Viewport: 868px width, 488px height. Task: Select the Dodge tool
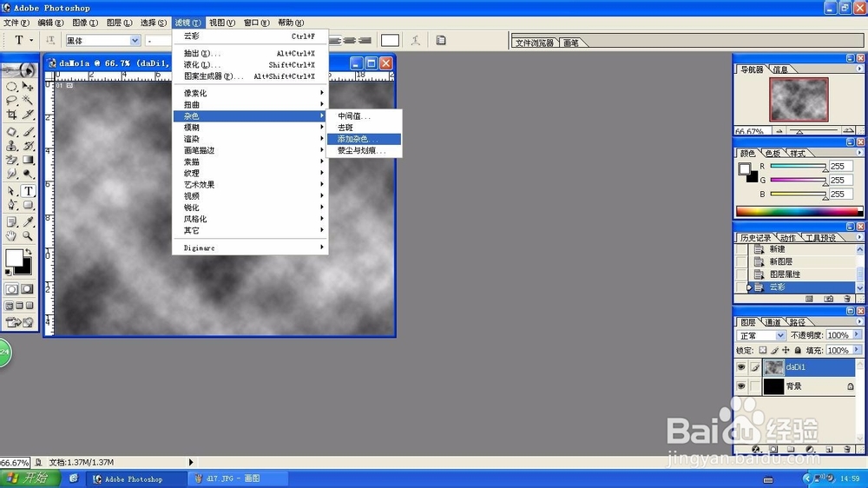tap(28, 174)
